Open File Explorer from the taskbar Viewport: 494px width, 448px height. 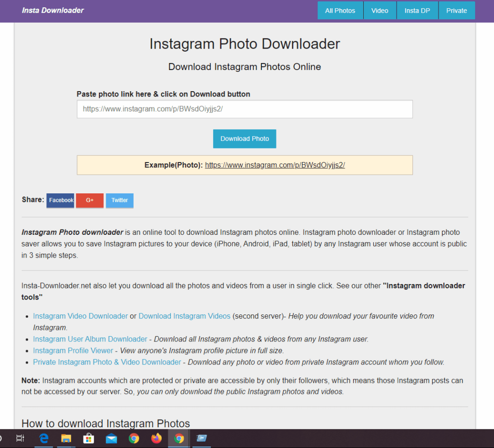pos(66,438)
